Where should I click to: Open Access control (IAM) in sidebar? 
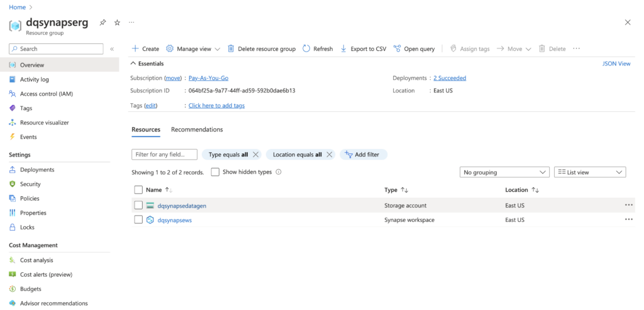click(x=47, y=94)
